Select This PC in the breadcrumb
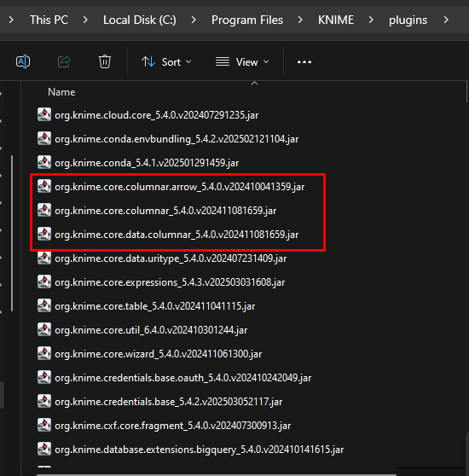 pyautogui.click(x=49, y=20)
